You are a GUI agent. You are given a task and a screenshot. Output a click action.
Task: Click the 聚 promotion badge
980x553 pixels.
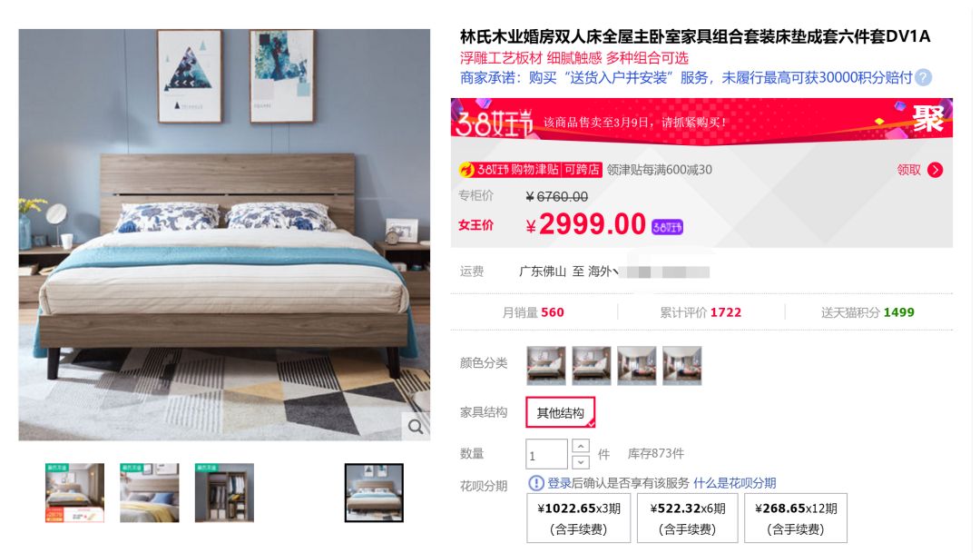point(928,118)
